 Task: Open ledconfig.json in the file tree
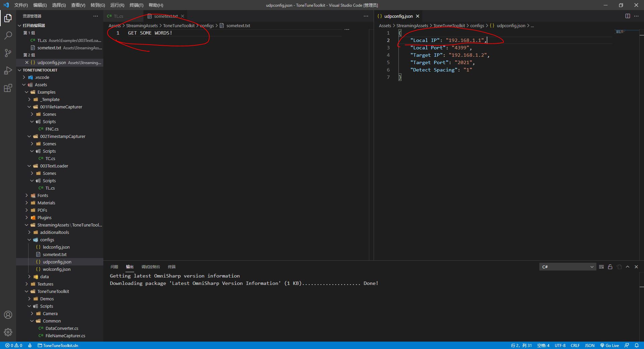tap(60, 247)
